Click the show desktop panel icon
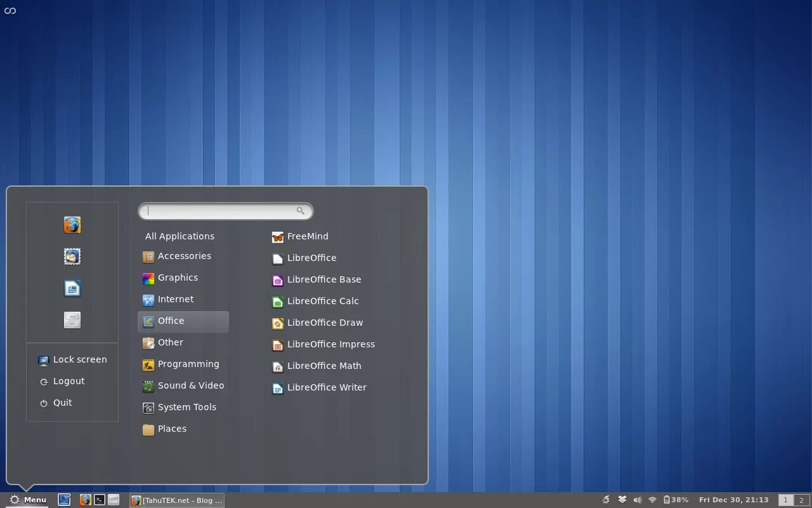Image resolution: width=812 pixels, height=508 pixels. [64, 500]
